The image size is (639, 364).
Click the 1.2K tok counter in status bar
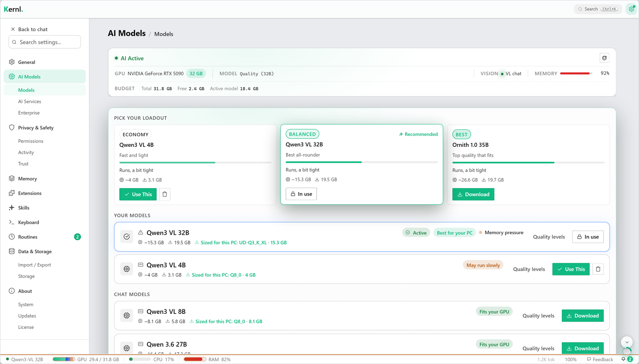point(546,359)
